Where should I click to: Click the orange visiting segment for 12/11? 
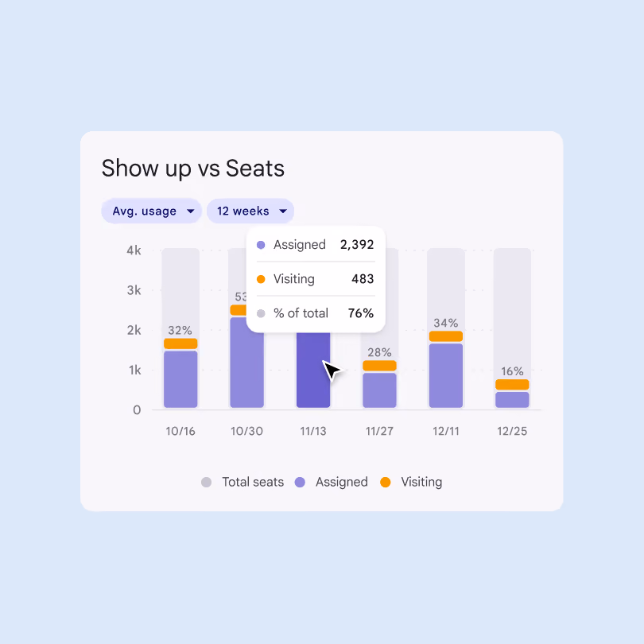tap(446, 336)
